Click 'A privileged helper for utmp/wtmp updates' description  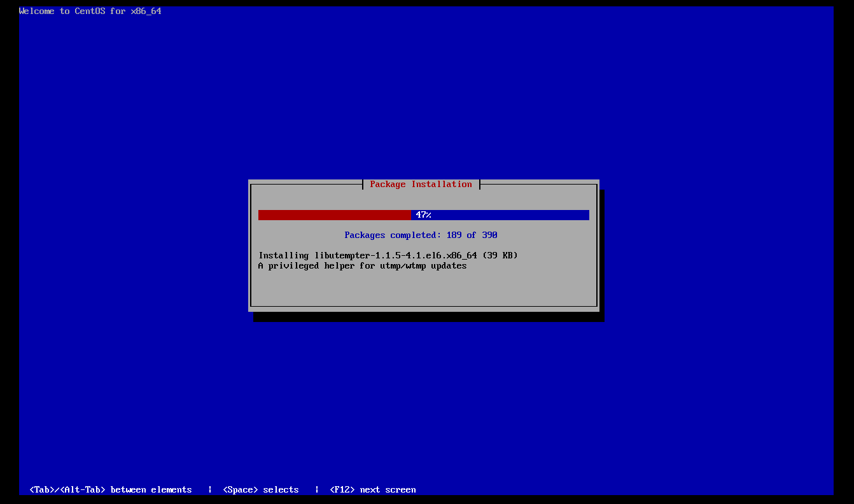coord(363,265)
